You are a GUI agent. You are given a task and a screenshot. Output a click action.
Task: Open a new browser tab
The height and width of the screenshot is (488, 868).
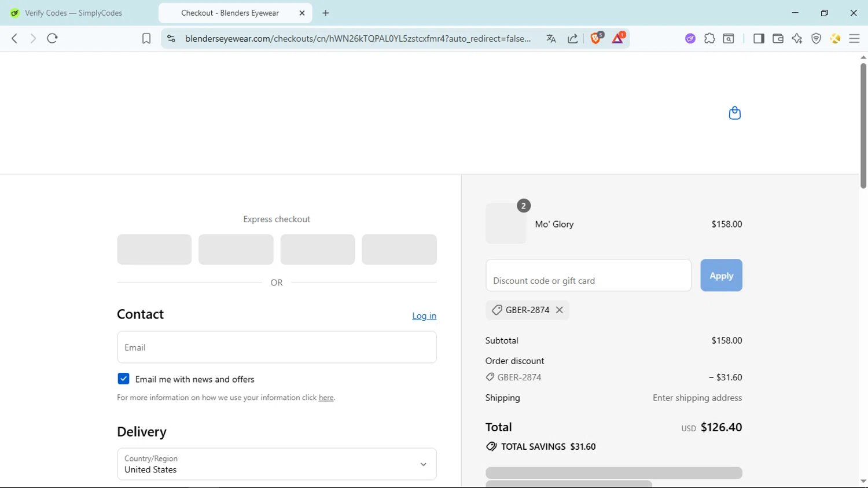coord(326,13)
